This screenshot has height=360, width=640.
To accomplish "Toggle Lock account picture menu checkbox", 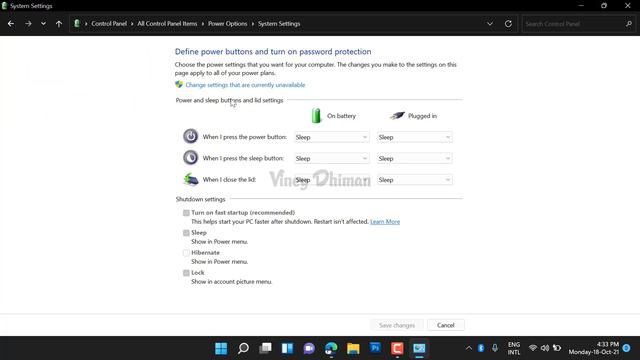I will (x=186, y=273).
